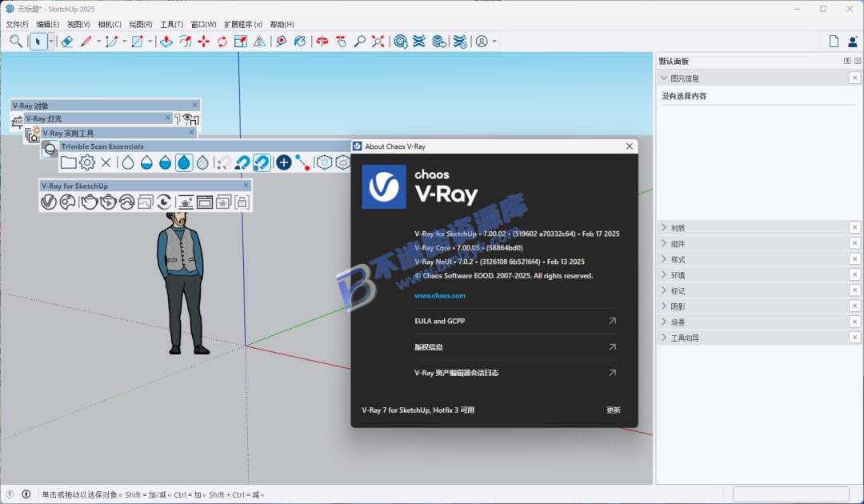Open www.chaos.com link in About dialog
The height and width of the screenshot is (504, 864).
(x=440, y=296)
